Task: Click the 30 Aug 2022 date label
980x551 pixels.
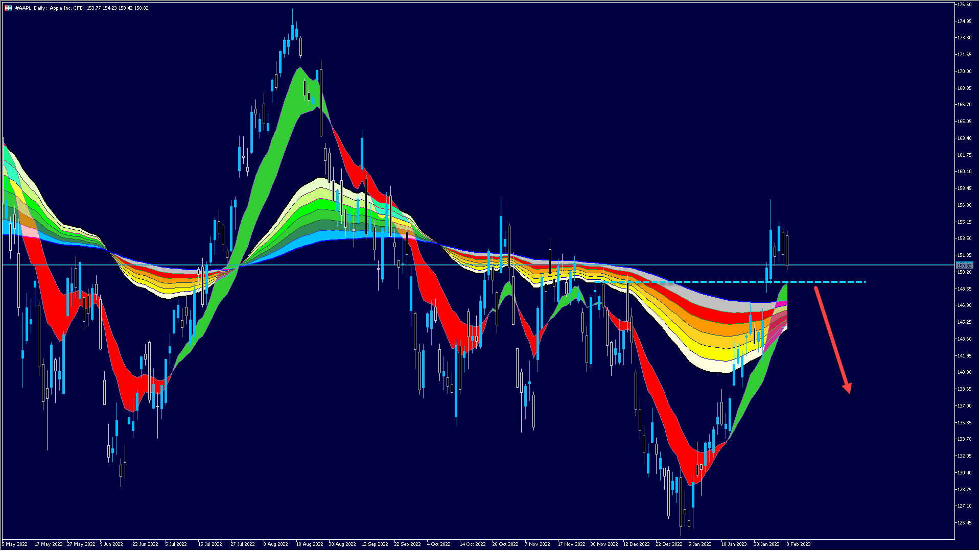Action: [342, 544]
